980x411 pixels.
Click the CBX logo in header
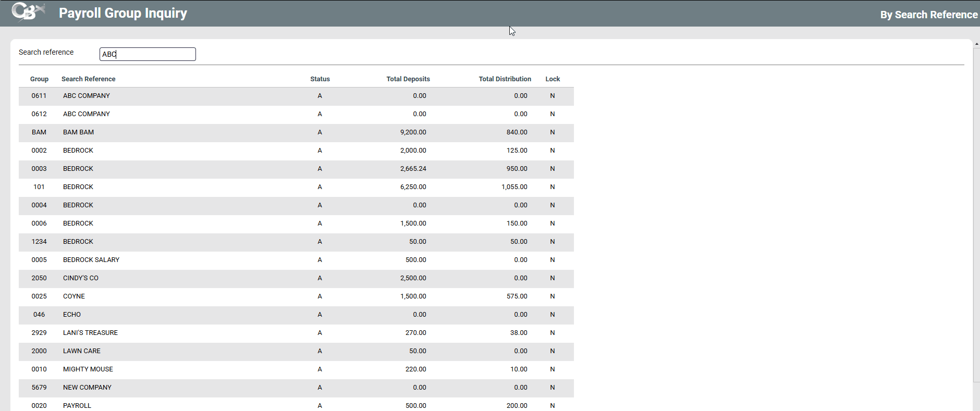[28, 12]
